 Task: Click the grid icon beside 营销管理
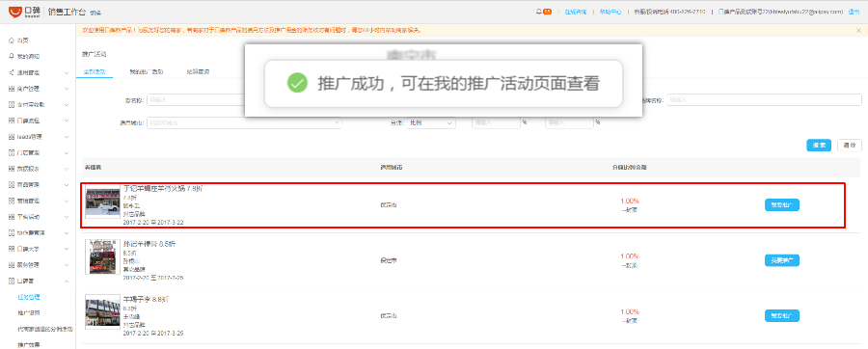click(x=12, y=201)
